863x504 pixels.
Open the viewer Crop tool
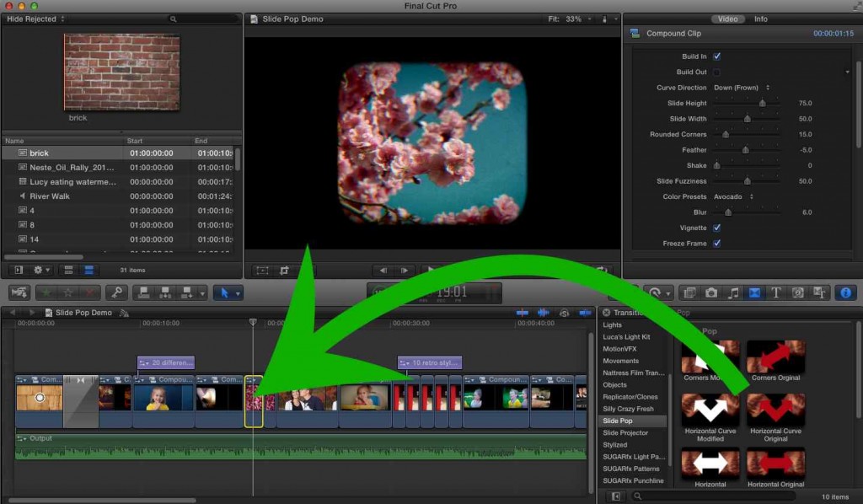tap(284, 271)
